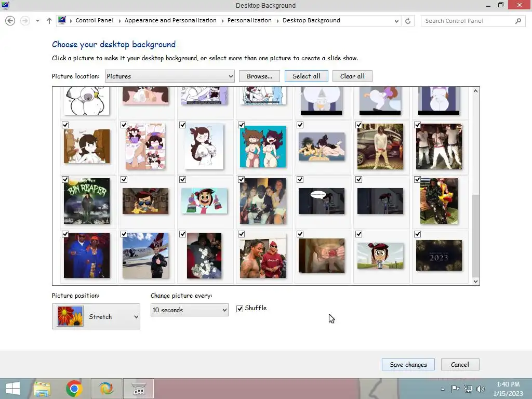The height and width of the screenshot is (399, 532).
Task: Select the cartoon girl holding paint brushes thumbnail
Action: (204, 201)
